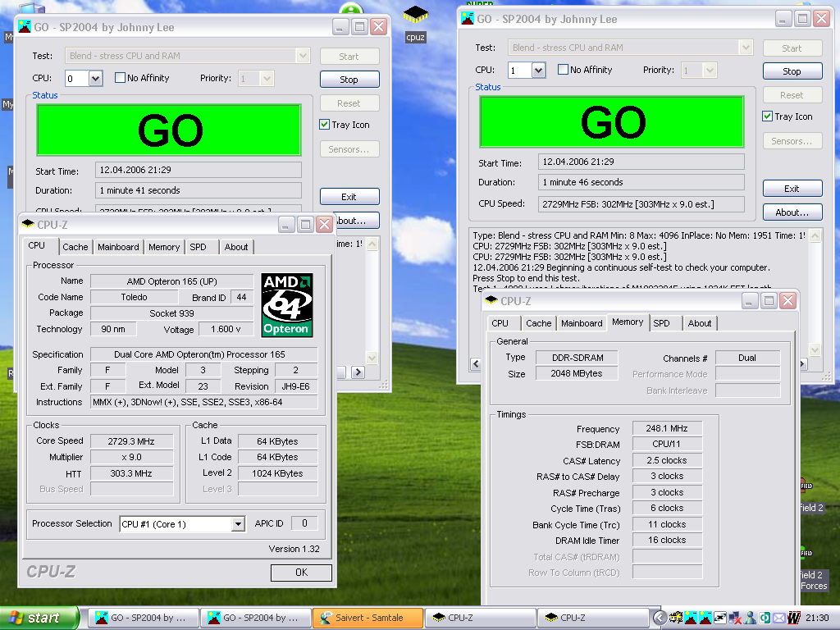
Task: Click the system clock showing 21:30
Action: [817, 618]
